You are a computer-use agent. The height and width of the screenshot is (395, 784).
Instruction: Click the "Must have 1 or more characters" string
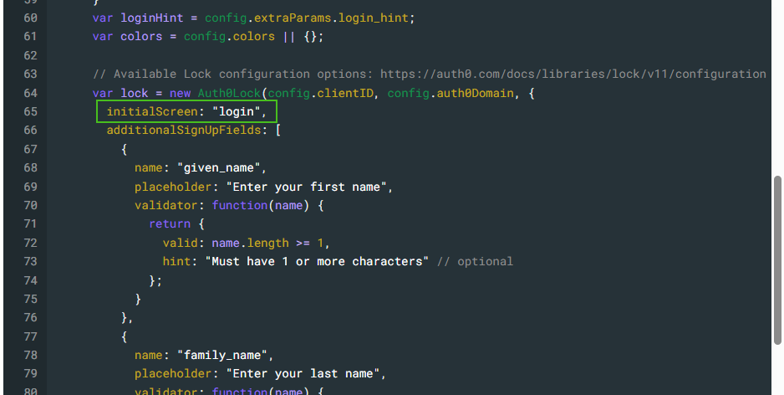point(317,262)
